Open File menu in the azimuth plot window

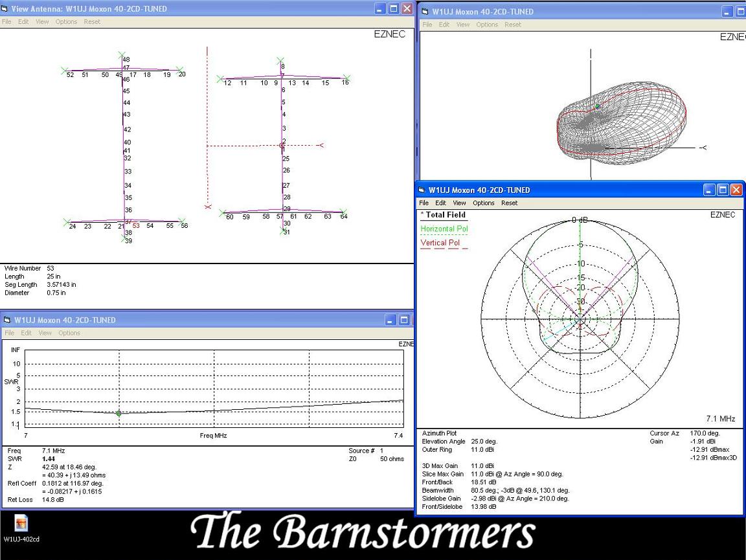pyautogui.click(x=424, y=203)
